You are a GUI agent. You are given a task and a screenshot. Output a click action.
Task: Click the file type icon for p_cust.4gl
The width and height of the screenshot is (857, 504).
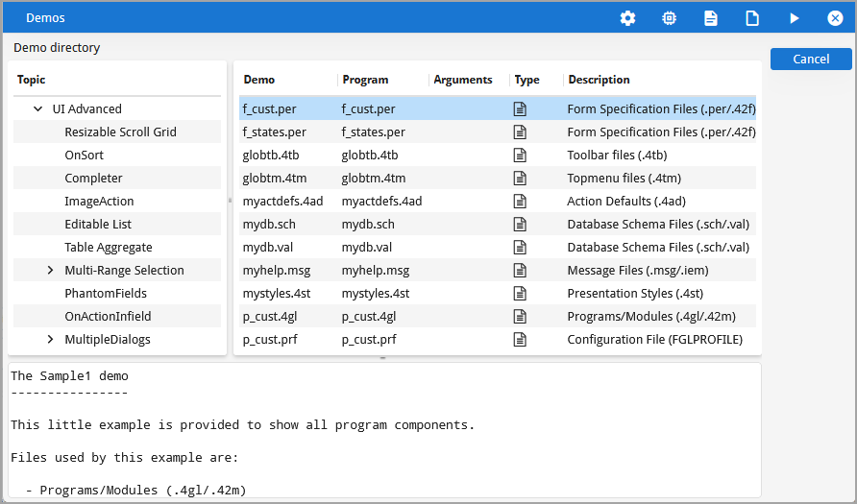(x=520, y=316)
